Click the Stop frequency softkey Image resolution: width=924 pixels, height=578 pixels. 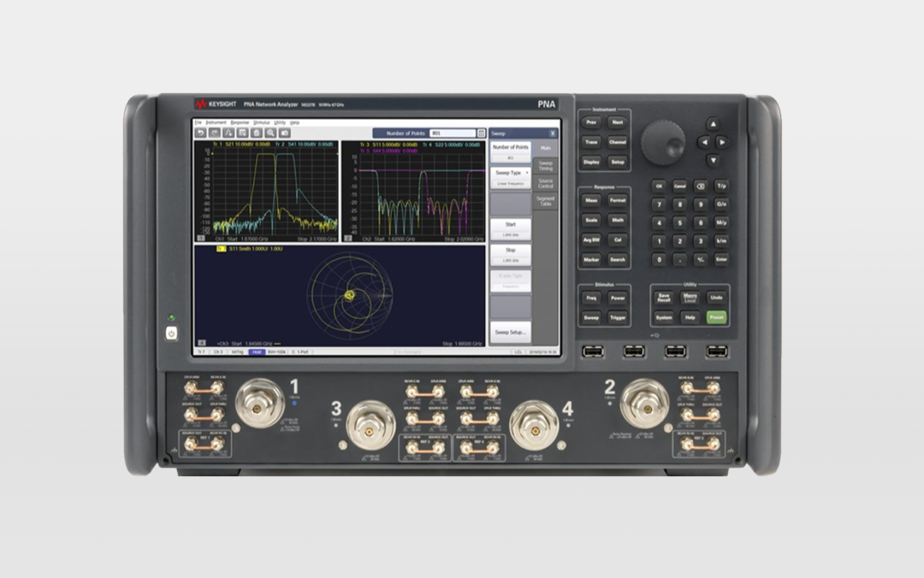[x=510, y=255]
